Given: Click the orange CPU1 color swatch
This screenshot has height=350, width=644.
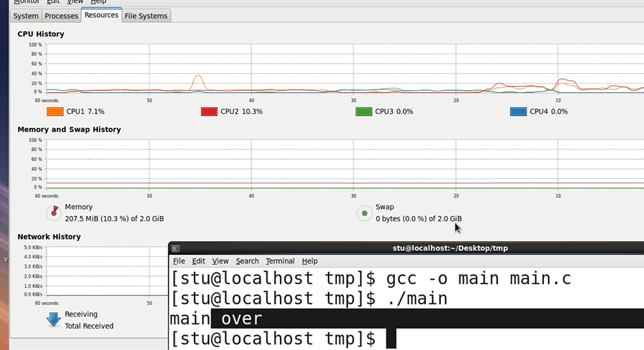Looking at the screenshot, I should coord(55,112).
